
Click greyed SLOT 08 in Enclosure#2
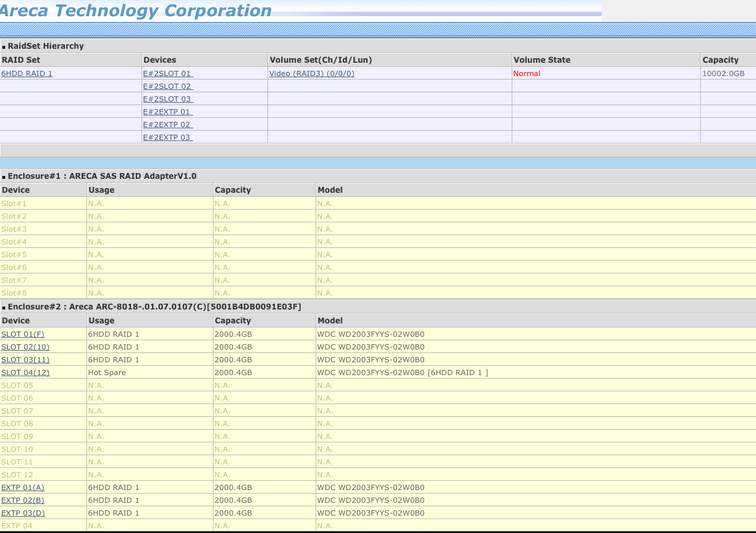17,424
